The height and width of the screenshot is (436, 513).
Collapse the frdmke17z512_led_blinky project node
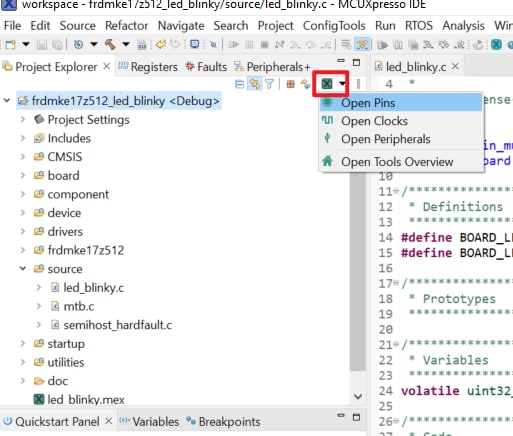[x=7, y=100]
